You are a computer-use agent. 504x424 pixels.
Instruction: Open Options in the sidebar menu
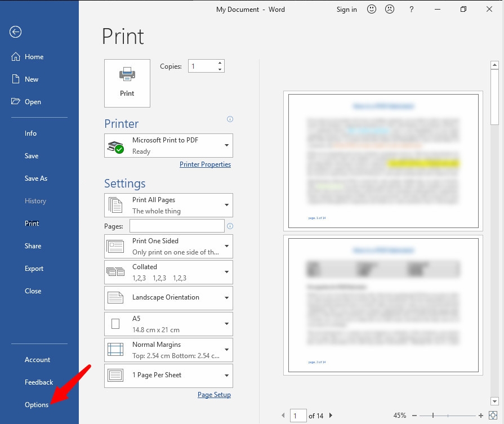37,405
